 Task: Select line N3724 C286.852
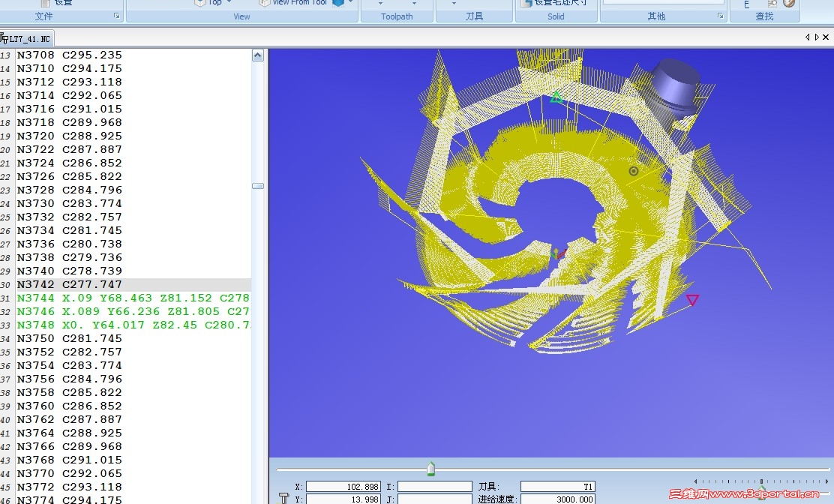point(69,163)
